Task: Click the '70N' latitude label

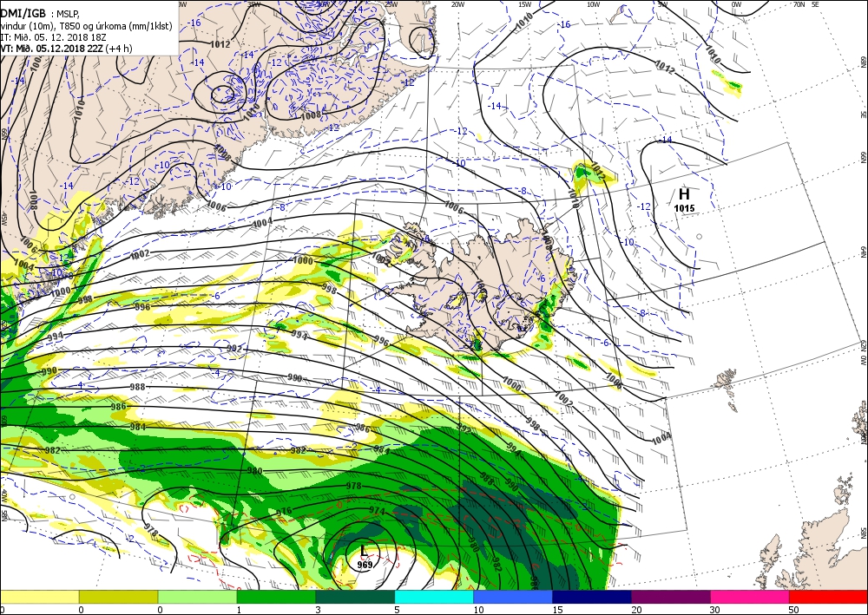Action: (x=799, y=4)
